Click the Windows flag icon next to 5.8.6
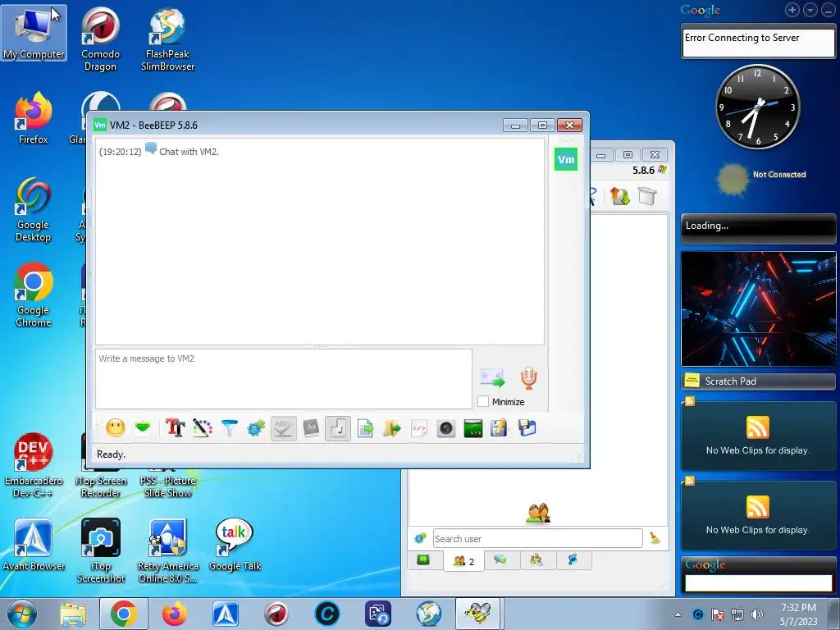The image size is (840, 630). coord(663,170)
